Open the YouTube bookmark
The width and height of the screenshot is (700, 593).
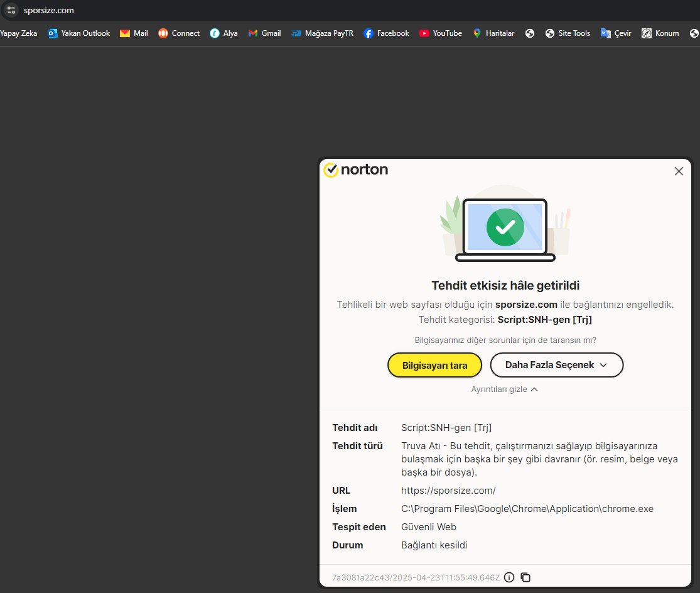click(x=440, y=33)
